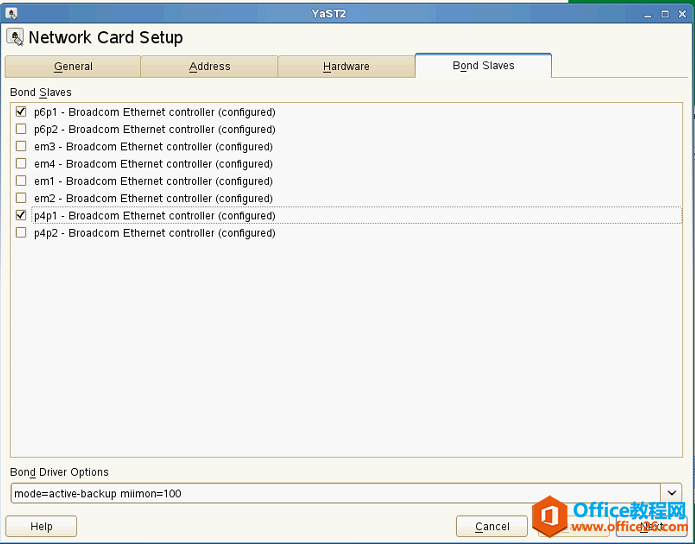
Task: Maximize the YaST2 window
Action: (665, 14)
